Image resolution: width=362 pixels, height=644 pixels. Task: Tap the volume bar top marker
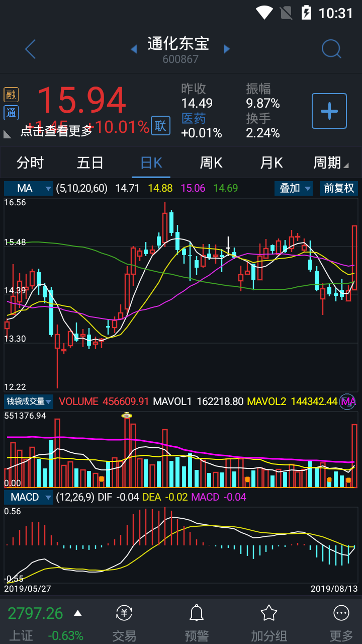(127, 415)
